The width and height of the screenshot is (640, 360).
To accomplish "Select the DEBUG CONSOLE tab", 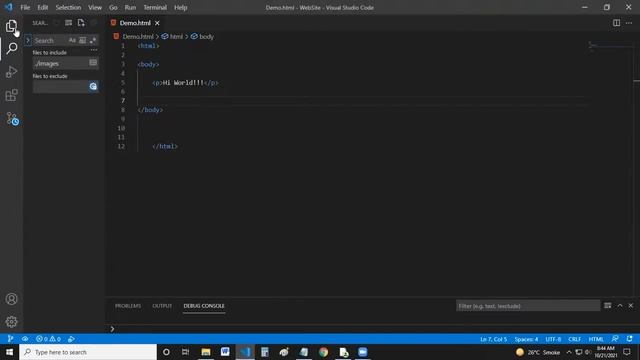I will tap(204, 306).
